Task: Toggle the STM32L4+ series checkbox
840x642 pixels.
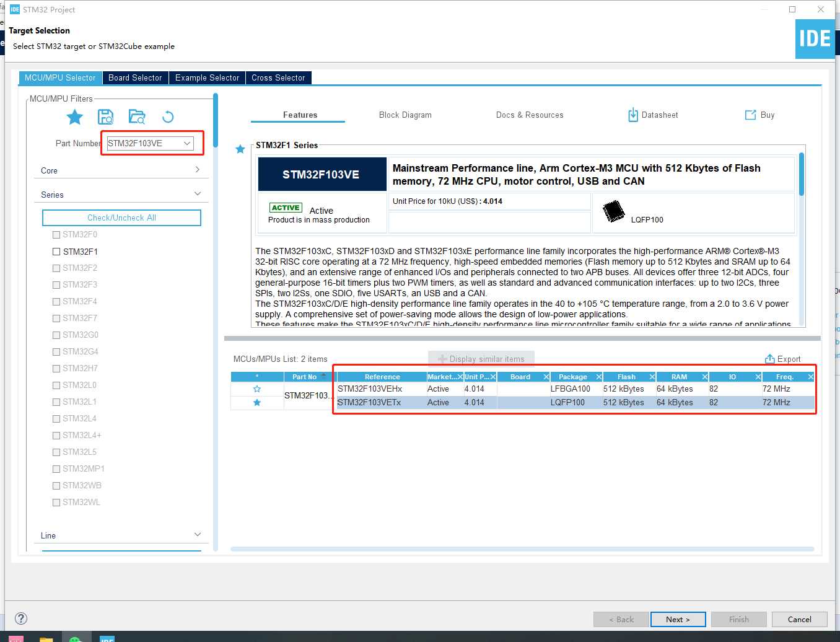Action: pyautogui.click(x=56, y=436)
